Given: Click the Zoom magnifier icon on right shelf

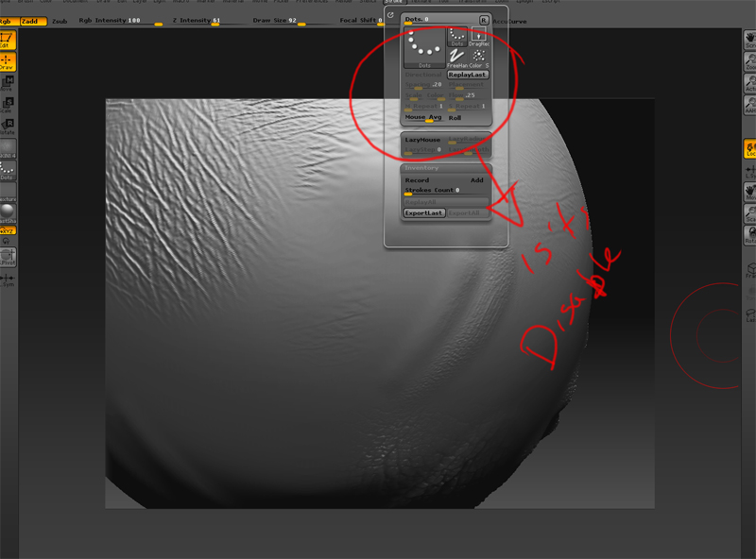Looking at the screenshot, I should click(749, 61).
